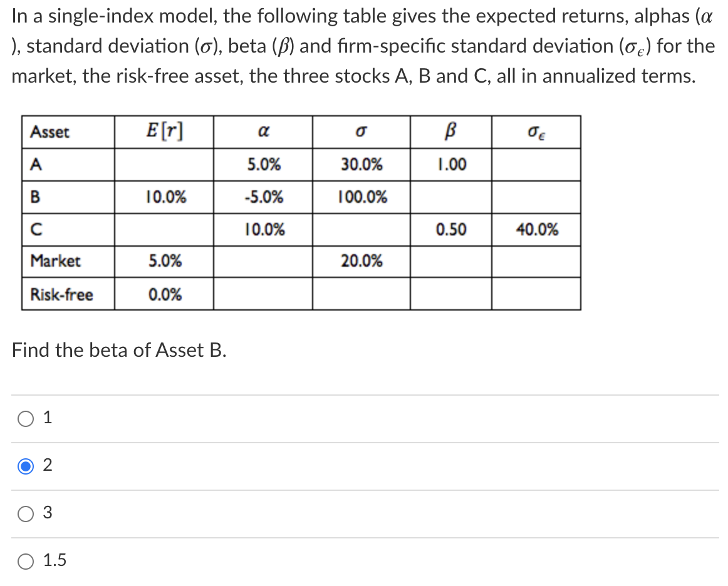Select the radio button for answer 1.5
Image resolution: width=728 pixels, height=586 pixels.
coord(26,561)
